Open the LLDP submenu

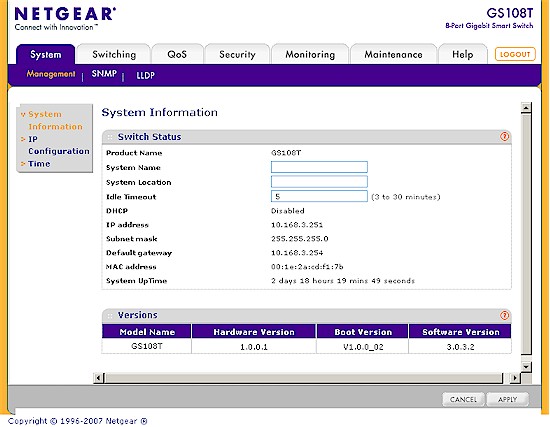point(145,75)
